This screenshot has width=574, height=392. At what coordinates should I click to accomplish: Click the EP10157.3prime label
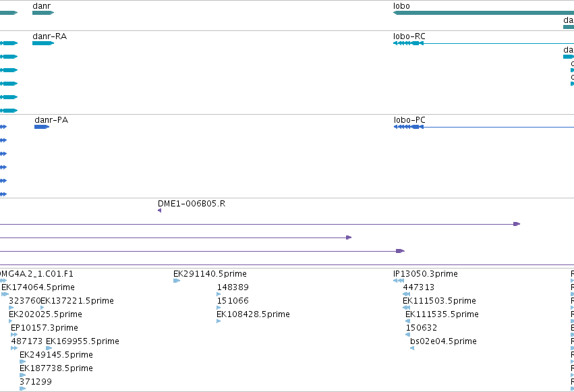point(45,328)
